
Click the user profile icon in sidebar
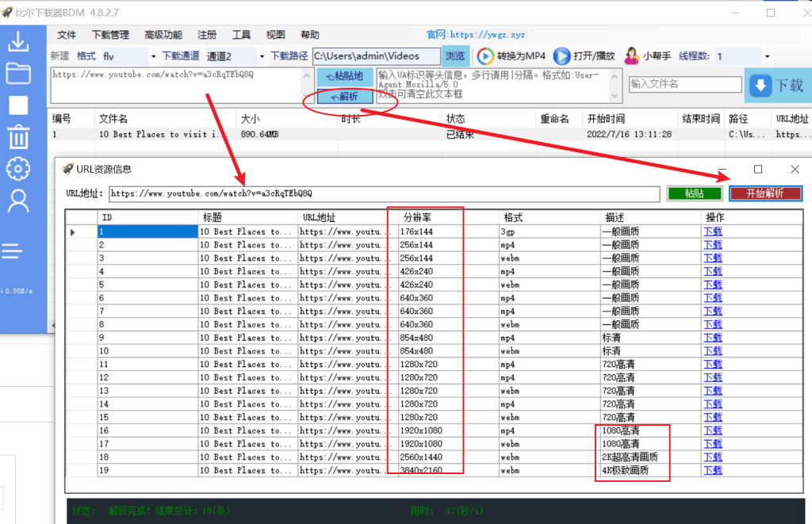(x=18, y=201)
